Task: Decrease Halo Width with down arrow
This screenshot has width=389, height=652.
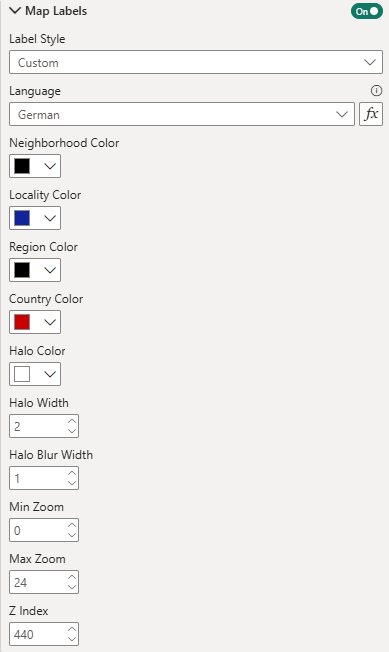Action: [72, 431]
